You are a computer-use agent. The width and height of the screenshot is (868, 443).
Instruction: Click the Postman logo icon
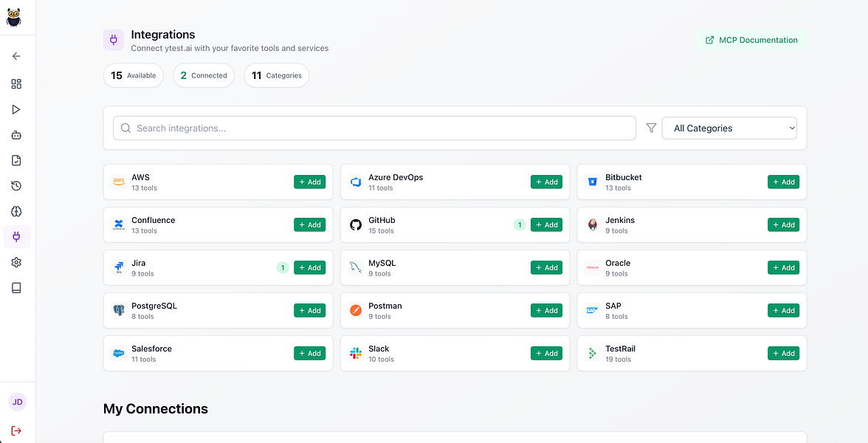click(356, 310)
